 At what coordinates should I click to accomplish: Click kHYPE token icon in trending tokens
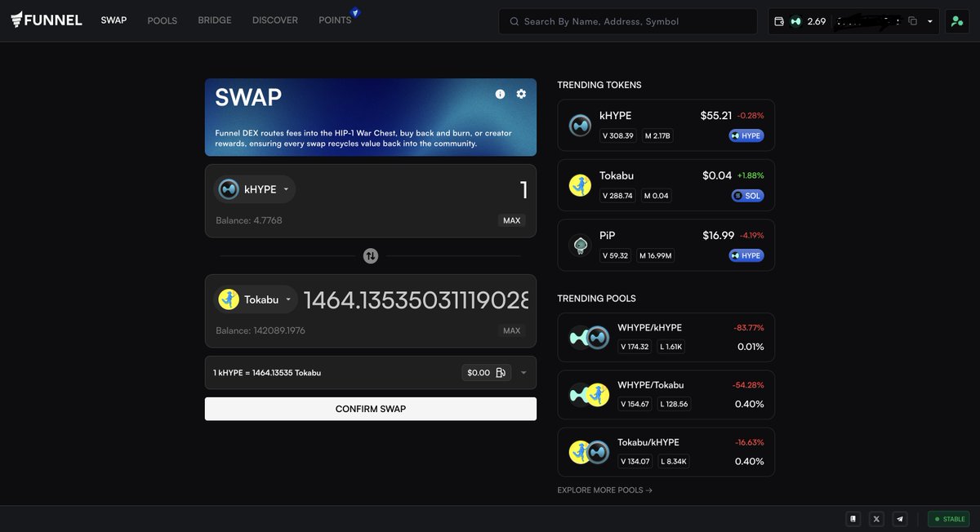point(580,126)
